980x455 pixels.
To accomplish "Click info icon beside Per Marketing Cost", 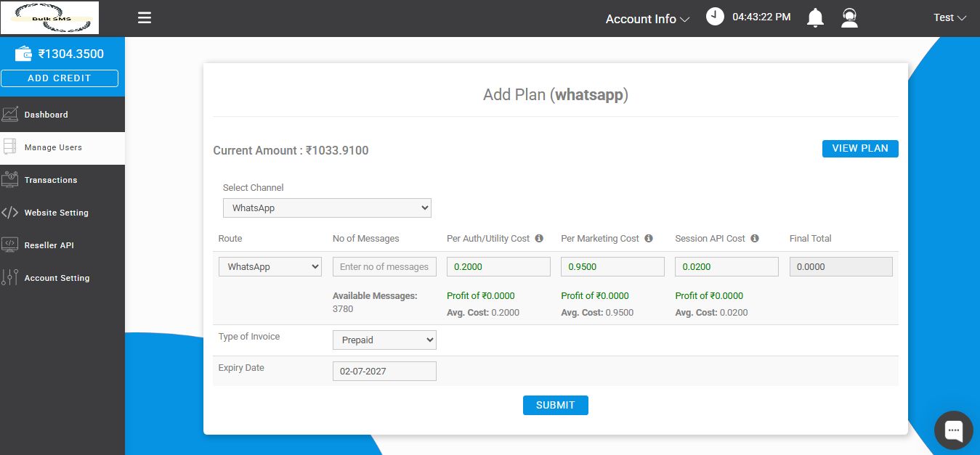I will [649, 238].
